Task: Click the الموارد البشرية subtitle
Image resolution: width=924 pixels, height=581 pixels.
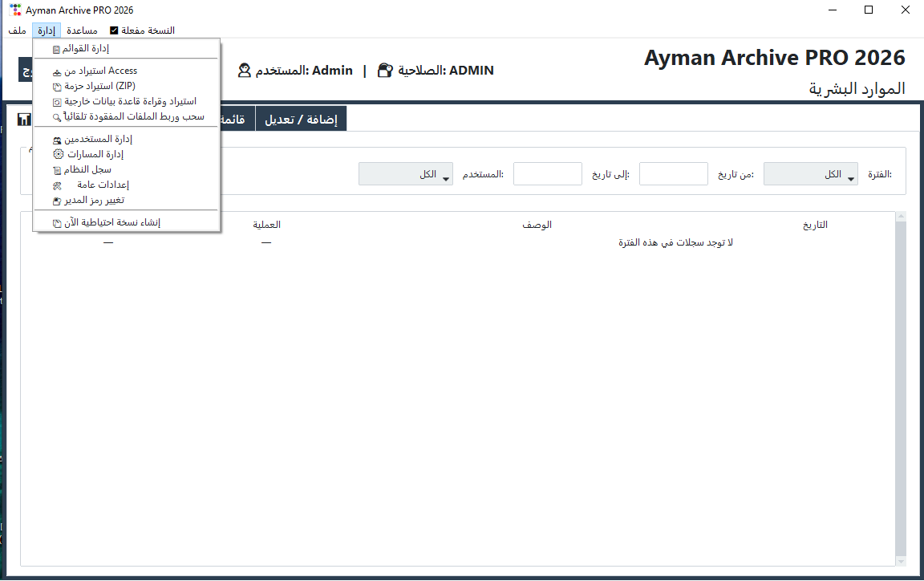Action: coord(857,88)
